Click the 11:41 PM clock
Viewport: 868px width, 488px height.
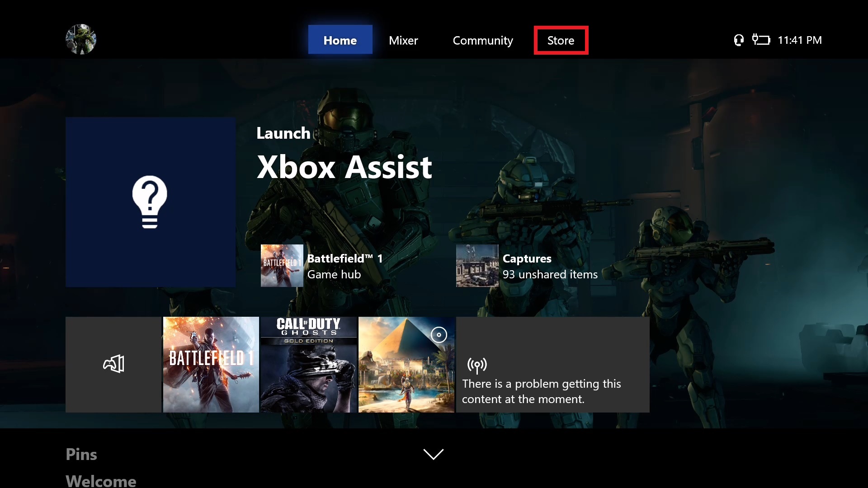click(799, 40)
